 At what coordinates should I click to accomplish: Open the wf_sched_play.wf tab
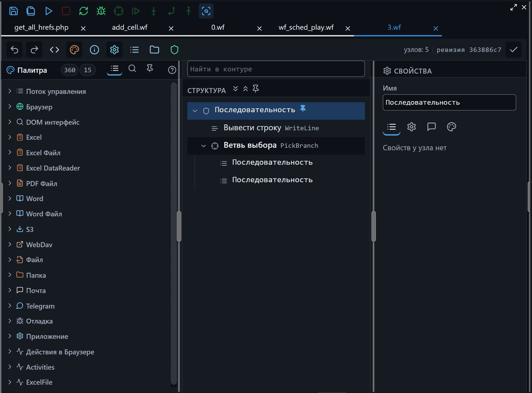click(x=306, y=28)
